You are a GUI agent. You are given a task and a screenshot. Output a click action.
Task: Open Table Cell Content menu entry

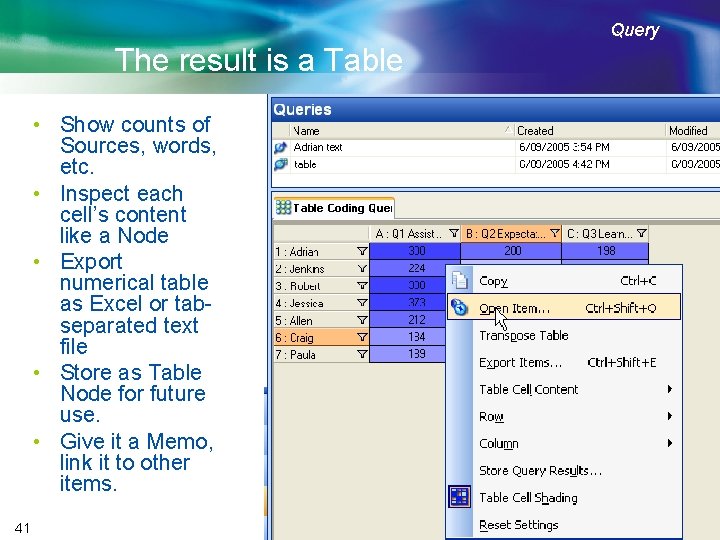(564, 389)
